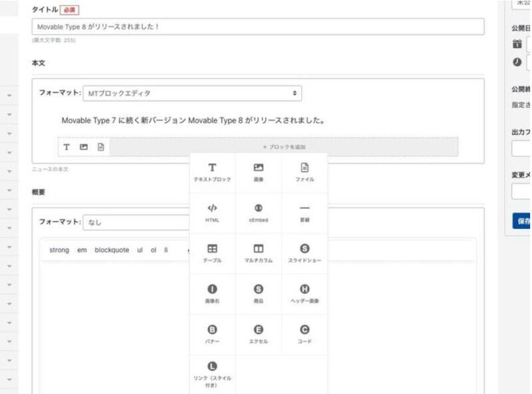Insert the コード custom block

coord(305,335)
